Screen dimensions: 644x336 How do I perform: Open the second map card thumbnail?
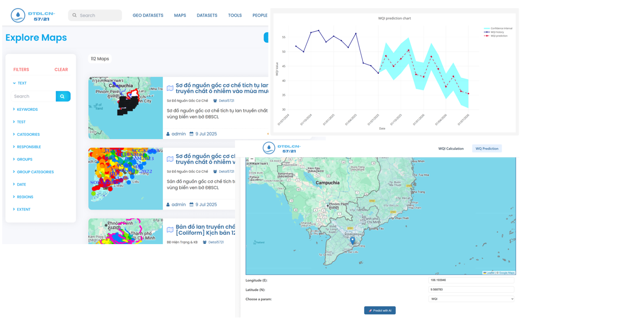(126, 179)
